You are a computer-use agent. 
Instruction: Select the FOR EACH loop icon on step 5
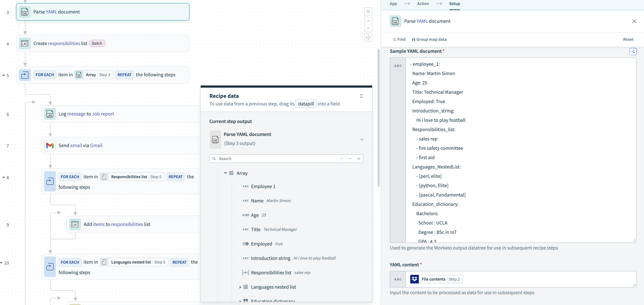point(25,75)
